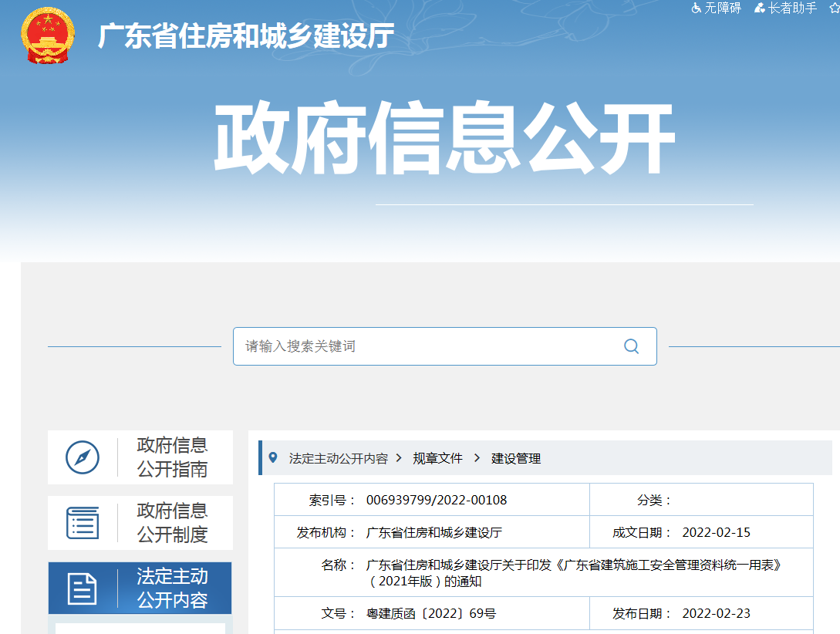Click the 长者助手 text link

(792, 8)
